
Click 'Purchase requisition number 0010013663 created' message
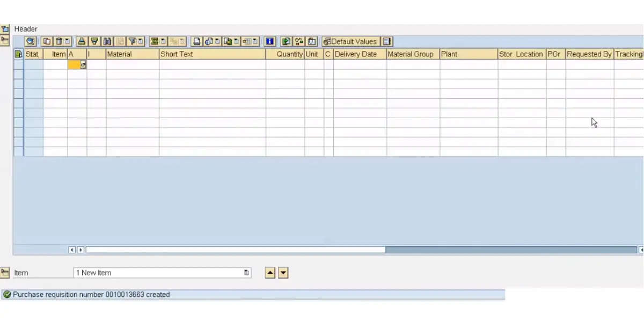pos(91,295)
